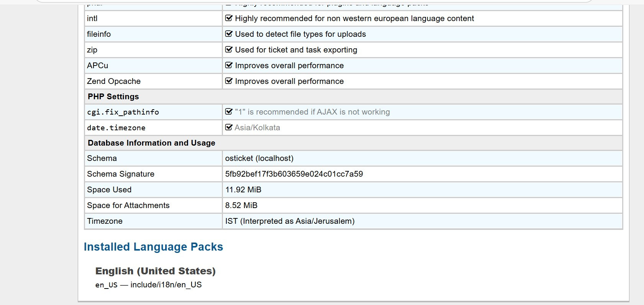The height and width of the screenshot is (305, 644).
Task: Click the APCu row checkmark icon
Action: (229, 65)
